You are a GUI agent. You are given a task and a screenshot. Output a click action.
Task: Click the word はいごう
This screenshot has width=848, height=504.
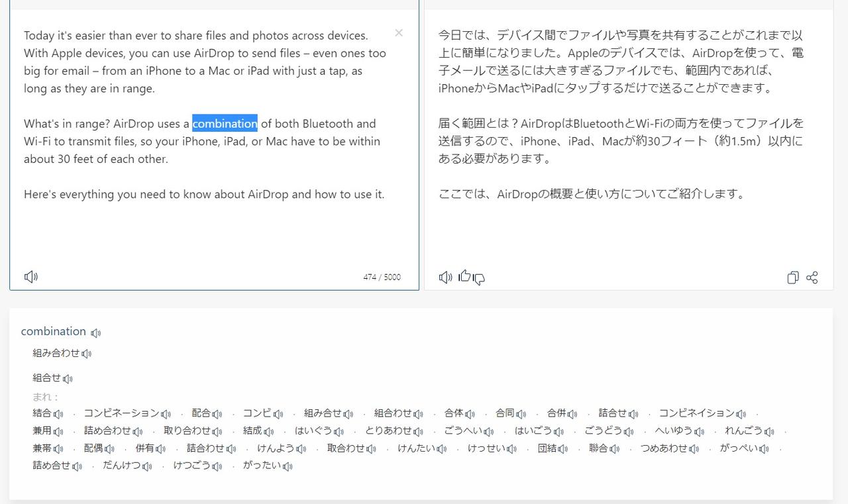(x=534, y=430)
